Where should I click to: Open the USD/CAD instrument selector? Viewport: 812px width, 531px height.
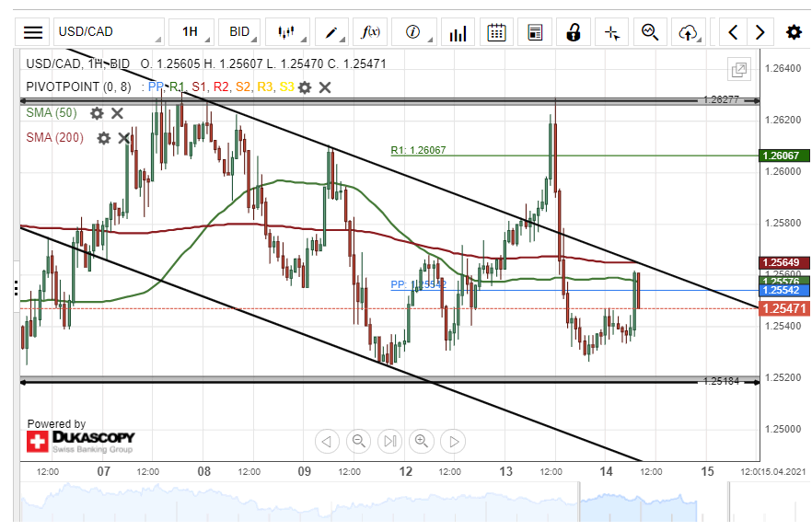click(109, 32)
